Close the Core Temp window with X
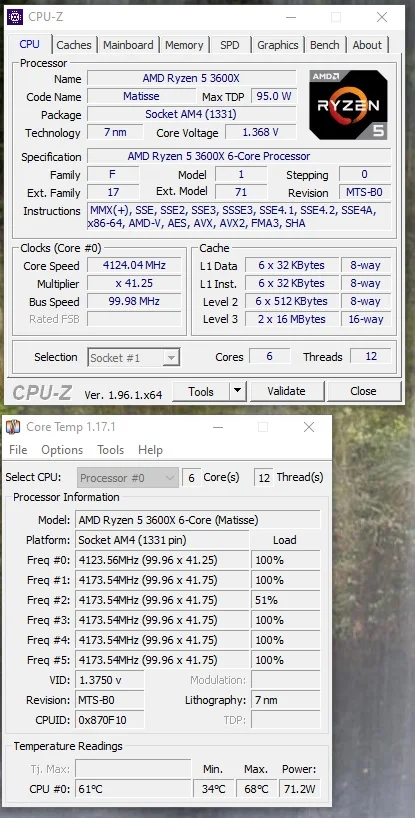This screenshot has width=415, height=818. click(x=309, y=427)
